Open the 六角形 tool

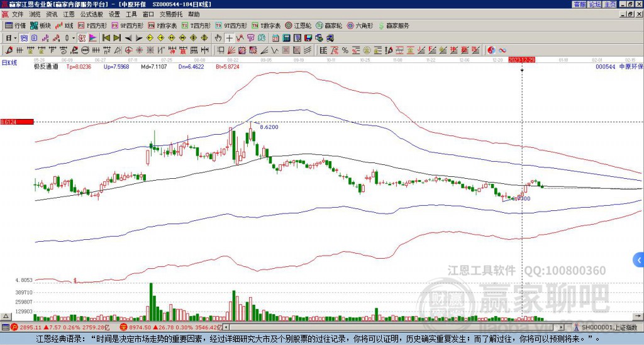360,25
